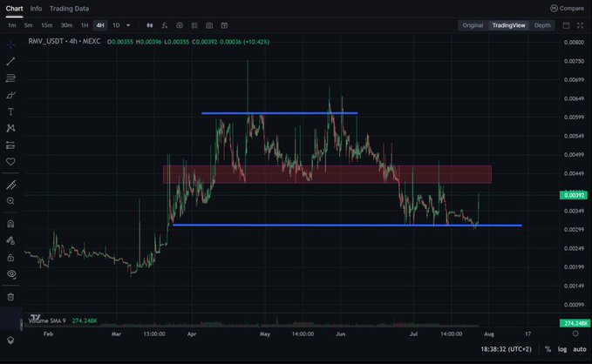592x364 pixels.
Task: Click the current price label 0.00392
Action: [x=574, y=195]
